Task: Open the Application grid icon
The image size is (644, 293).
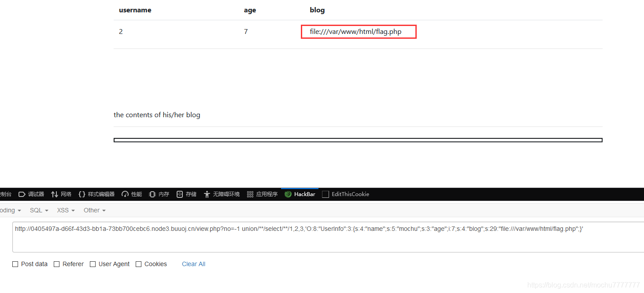Action: point(250,194)
